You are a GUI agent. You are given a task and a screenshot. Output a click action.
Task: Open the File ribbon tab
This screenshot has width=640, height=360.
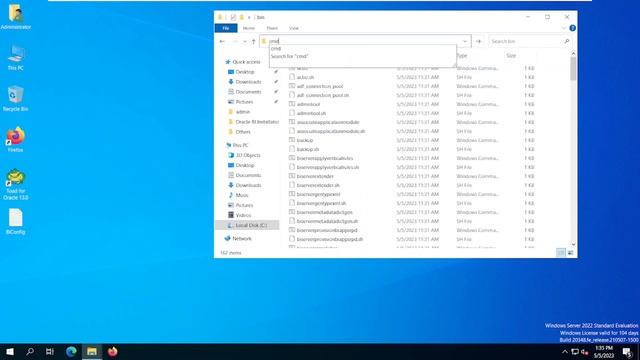coord(226,28)
